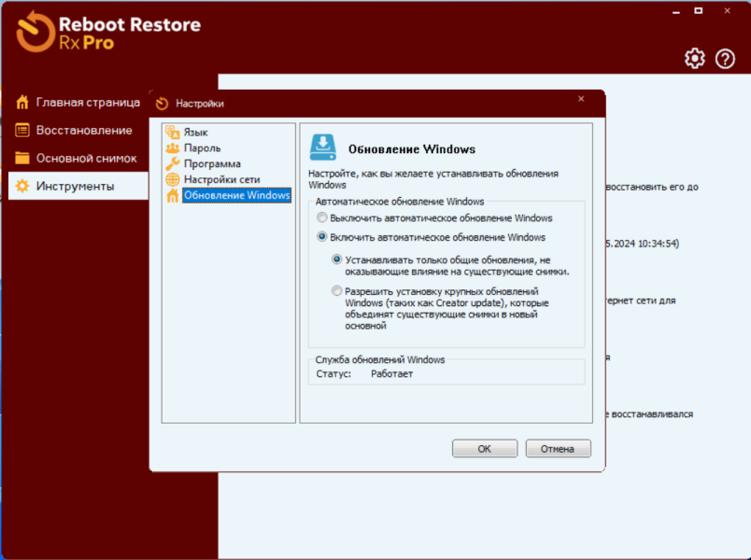Image resolution: width=751 pixels, height=560 pixels.
Task: Select Язык in the settings list
Action: [196, 133]
